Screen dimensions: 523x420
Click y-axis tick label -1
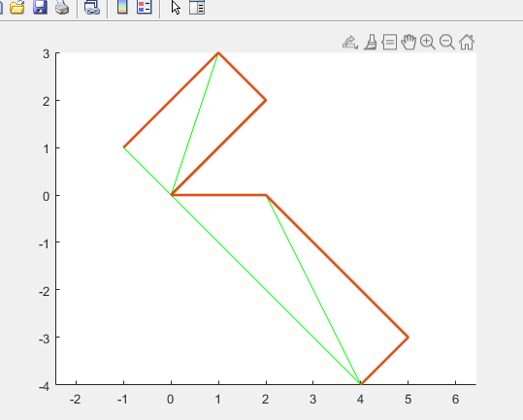[44, 243]
